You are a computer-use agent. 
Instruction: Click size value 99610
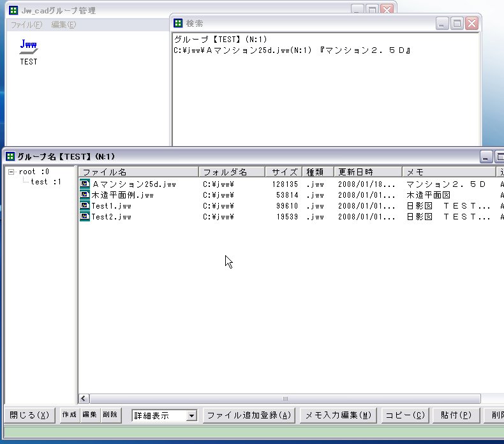click(287, 206)
